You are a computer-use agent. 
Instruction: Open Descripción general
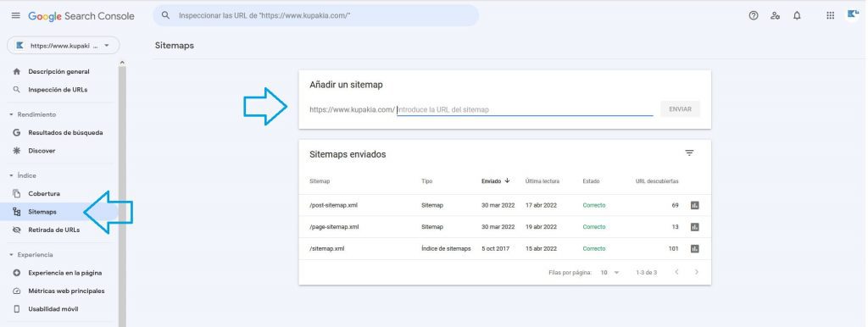58,72
